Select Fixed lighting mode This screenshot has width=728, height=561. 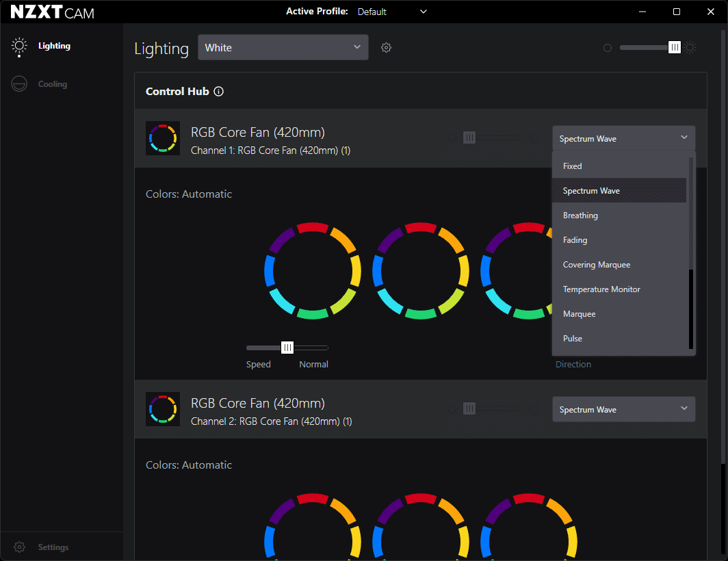(573, 166)
